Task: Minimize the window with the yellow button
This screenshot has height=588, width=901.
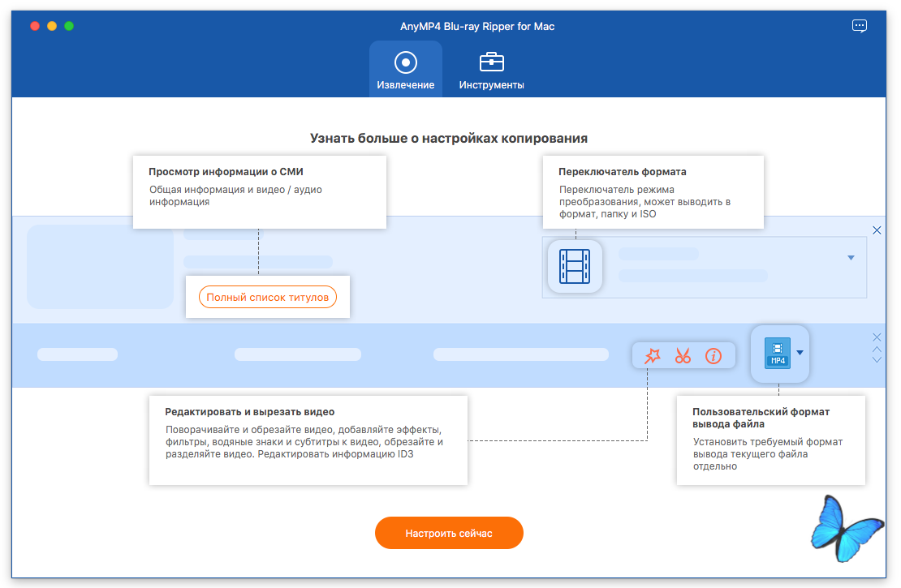Action: point(52,26)
